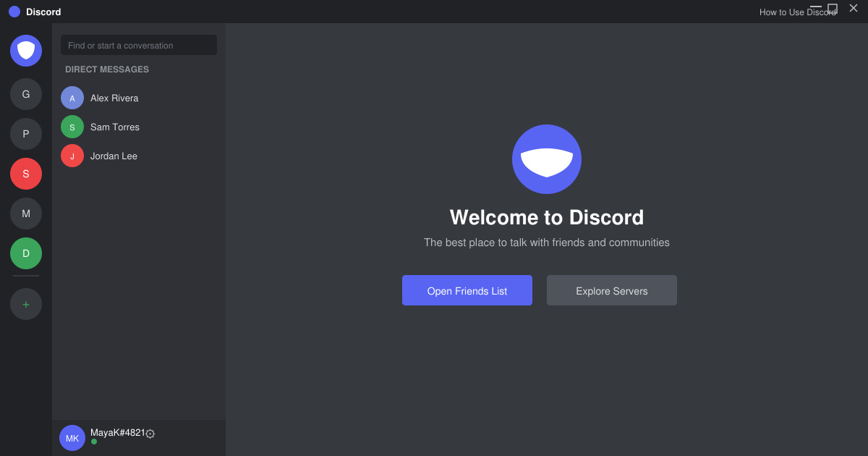Image resolution: width=868 pixels, height=456 pixels.
Task: Open the red server icon S
Action: pos(26,174)
